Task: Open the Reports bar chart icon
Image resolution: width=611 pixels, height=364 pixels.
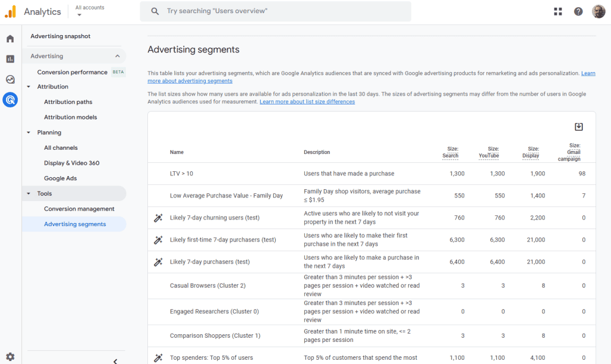Action: 10,59
